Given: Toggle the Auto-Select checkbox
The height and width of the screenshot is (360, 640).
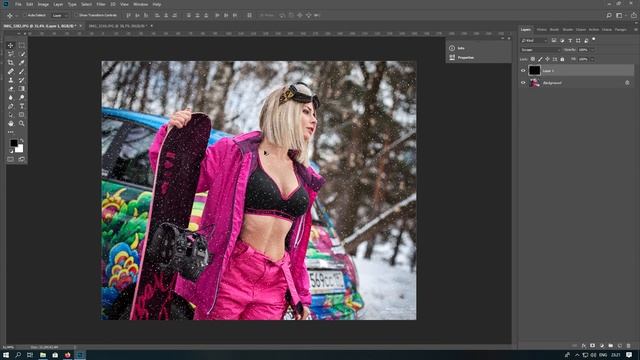Looking at the screenshot, I should coord(24,16).
